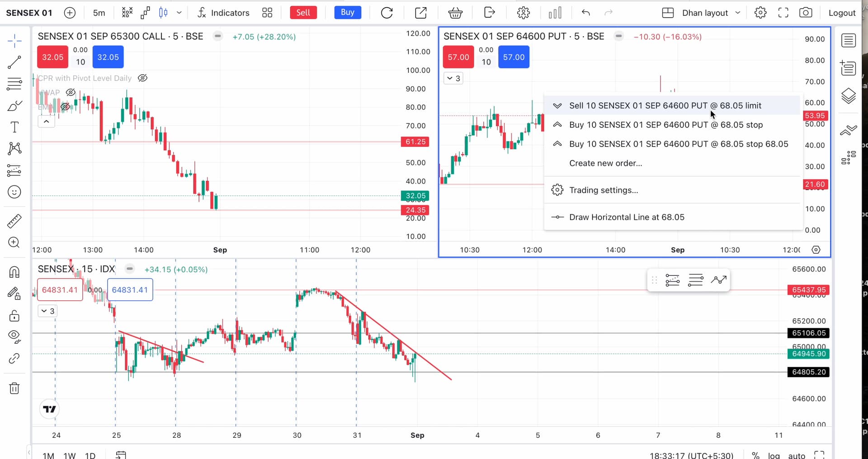Open the indicator templates grid icon
The image size is (868, 459).
(267, 13)
